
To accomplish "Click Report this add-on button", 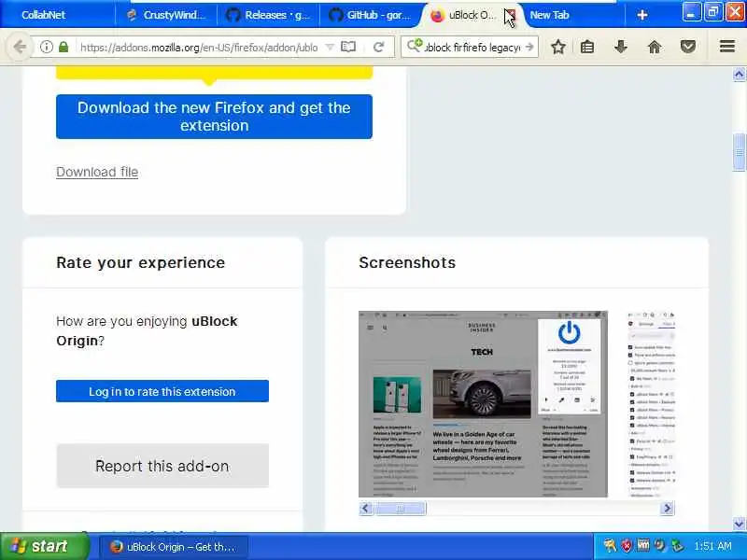I will point(162,466).
